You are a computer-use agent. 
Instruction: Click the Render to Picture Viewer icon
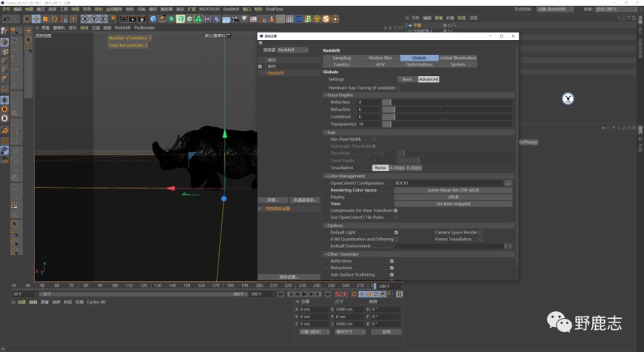tap(133, 19)
